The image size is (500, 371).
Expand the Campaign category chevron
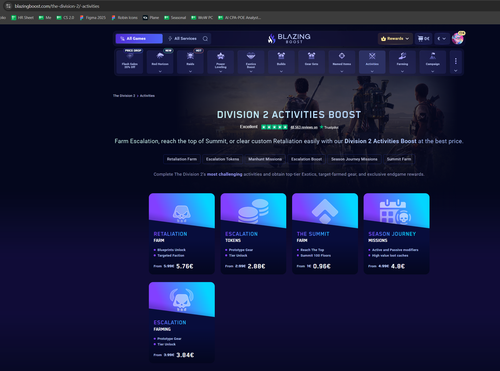click(433, 71)
